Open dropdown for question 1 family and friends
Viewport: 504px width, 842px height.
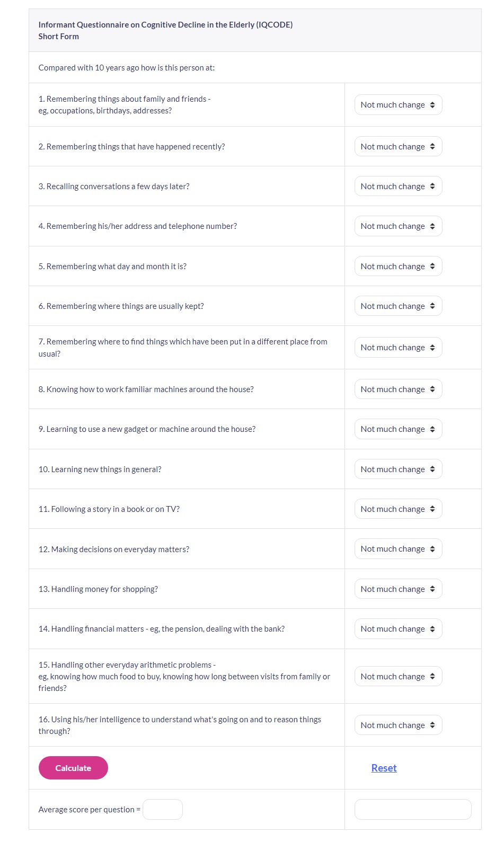pos(398,105)
